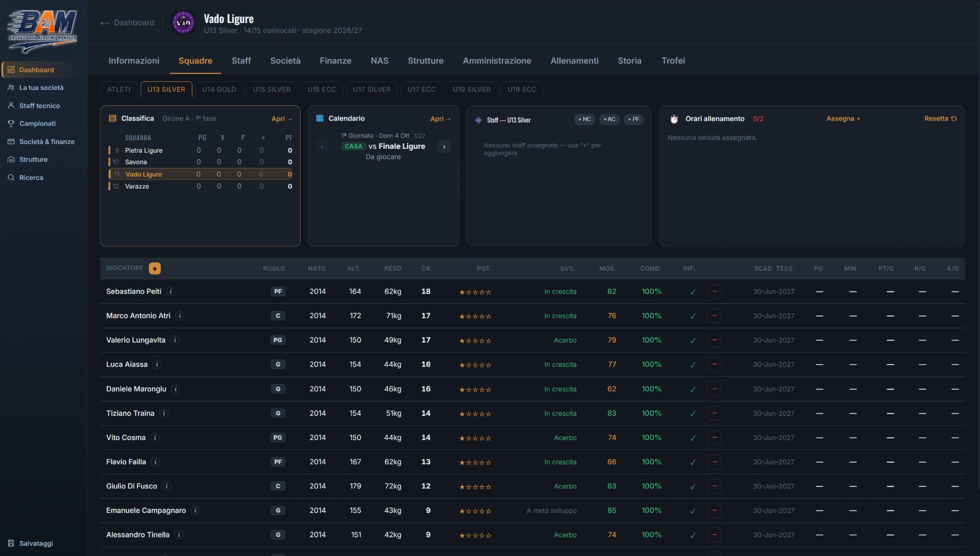Select the U14 GOLD team tab
The width and height of the screenshot is (980, 556).
pos(219,89)
